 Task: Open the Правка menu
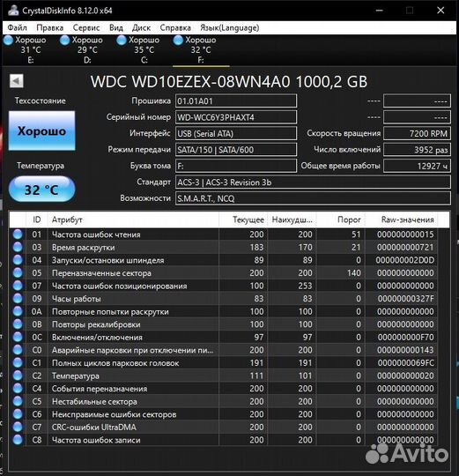tap(49, 27)
